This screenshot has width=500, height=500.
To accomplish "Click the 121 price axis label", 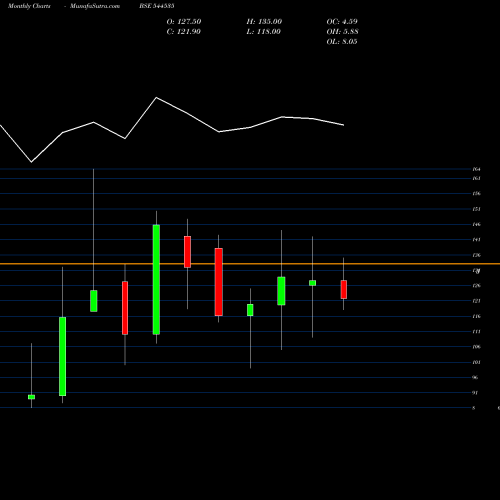I will (476, 301).
